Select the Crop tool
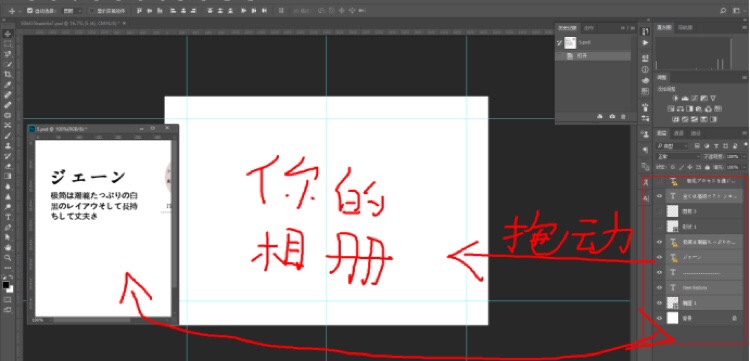Image resolution: width=750 pixels, height=361 pixels. point(8,75)
